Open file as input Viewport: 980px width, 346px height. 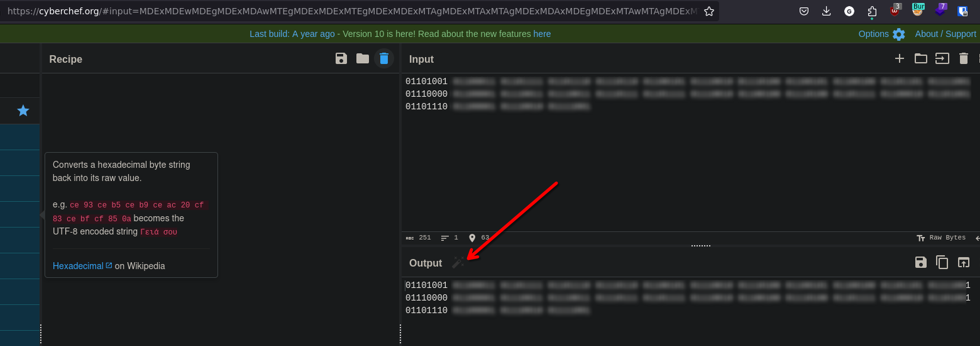[942, 59]
